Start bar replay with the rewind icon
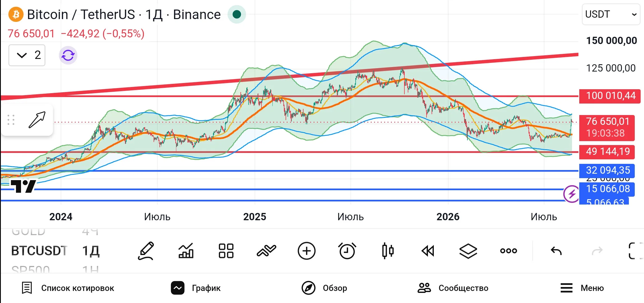644x303 pixels. coord(428,251)
